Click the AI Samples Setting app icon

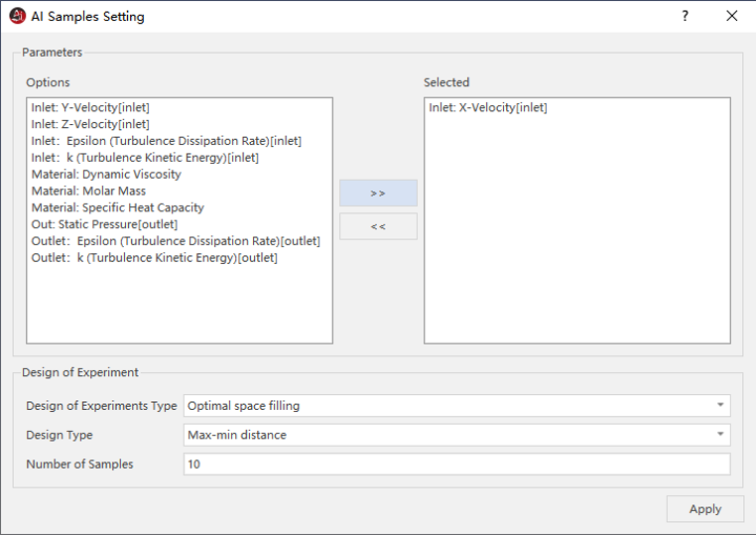coord(17,16)
